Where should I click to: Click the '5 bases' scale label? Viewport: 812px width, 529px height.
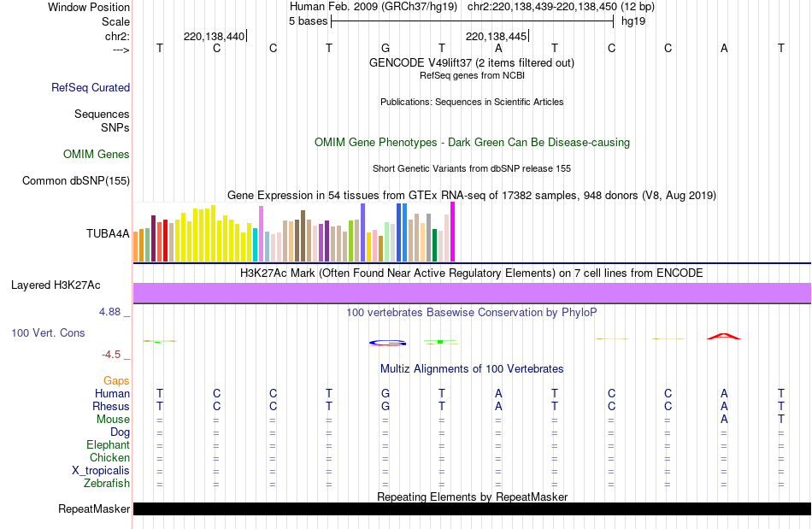point(308,21)
